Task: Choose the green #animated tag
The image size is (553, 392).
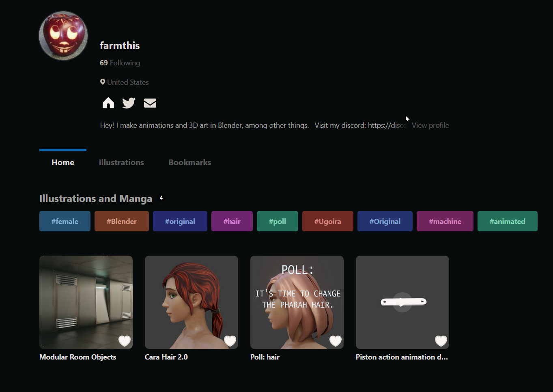Action: pos(507,221)
